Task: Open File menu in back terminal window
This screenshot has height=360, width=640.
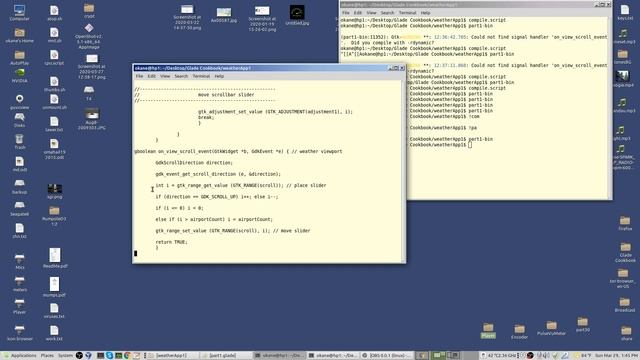Action: (346, 13)
